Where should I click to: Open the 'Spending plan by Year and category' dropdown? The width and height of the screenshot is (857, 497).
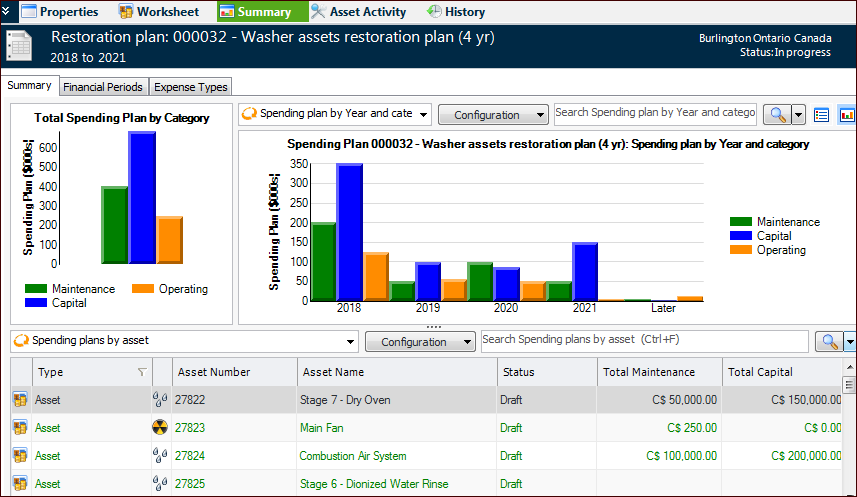tap(335, 114)
